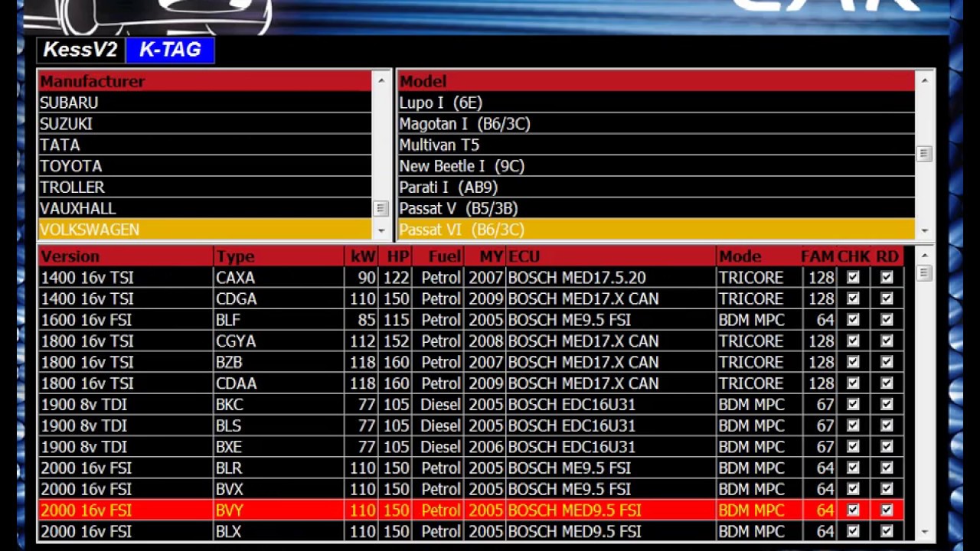Toggle CHK checkbox for CGYA row
Viewport: 980px width, 551px height.
click(853, 341)
